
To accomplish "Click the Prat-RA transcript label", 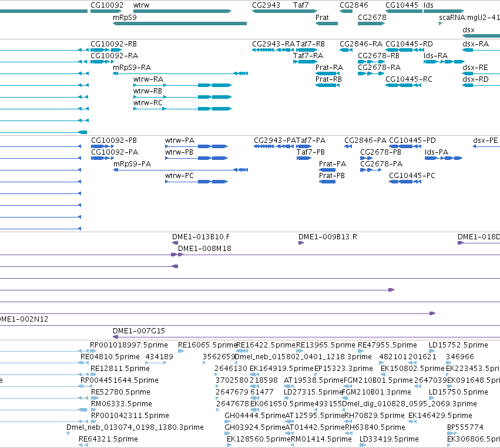I will (x=329, y=68).
